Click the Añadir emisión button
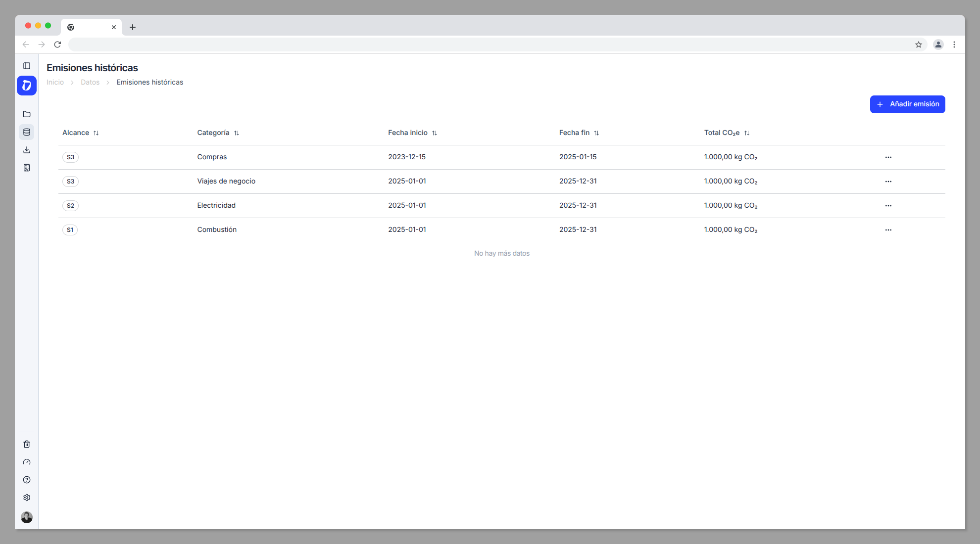980x544 pixels. pos(907,104)
